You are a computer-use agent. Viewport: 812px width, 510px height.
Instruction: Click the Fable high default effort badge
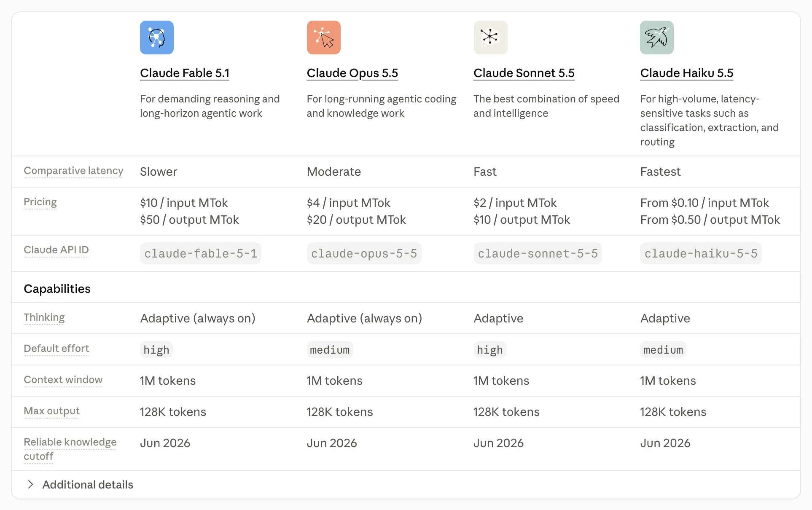(156, 350)
